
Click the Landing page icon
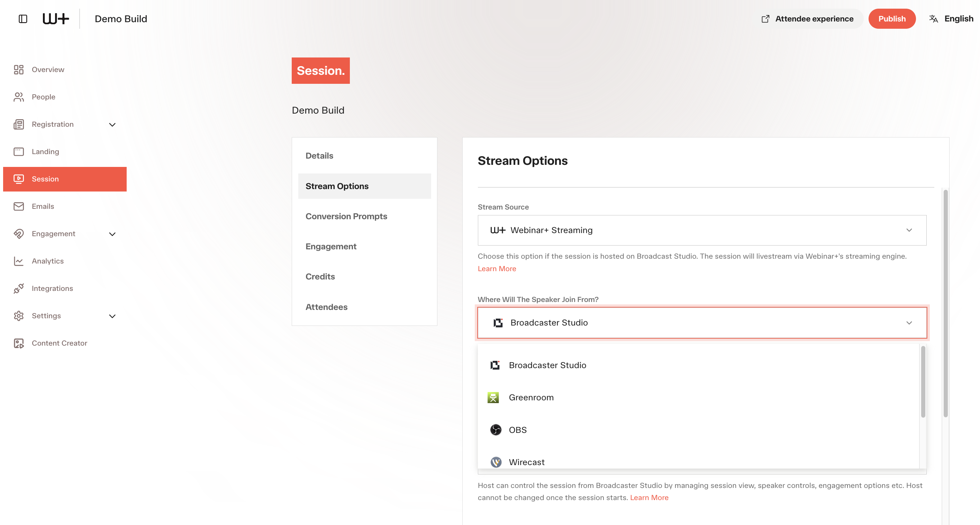tap(19, 152)
